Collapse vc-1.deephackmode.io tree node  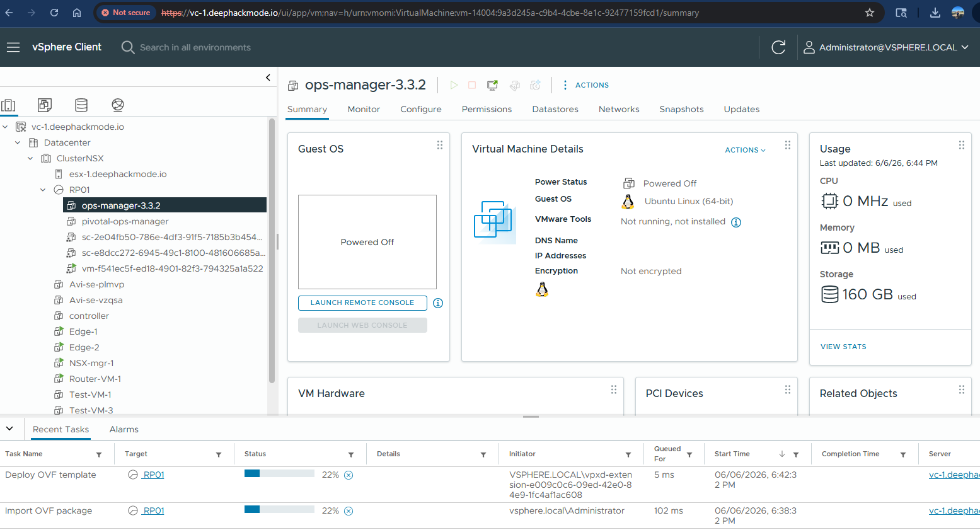[5, 127]
